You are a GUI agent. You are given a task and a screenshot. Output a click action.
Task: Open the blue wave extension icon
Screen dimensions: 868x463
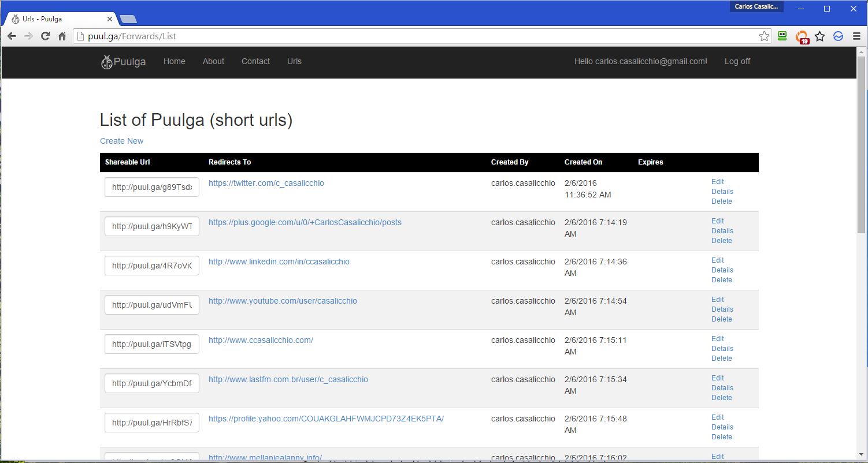click(x=838, y=36)
